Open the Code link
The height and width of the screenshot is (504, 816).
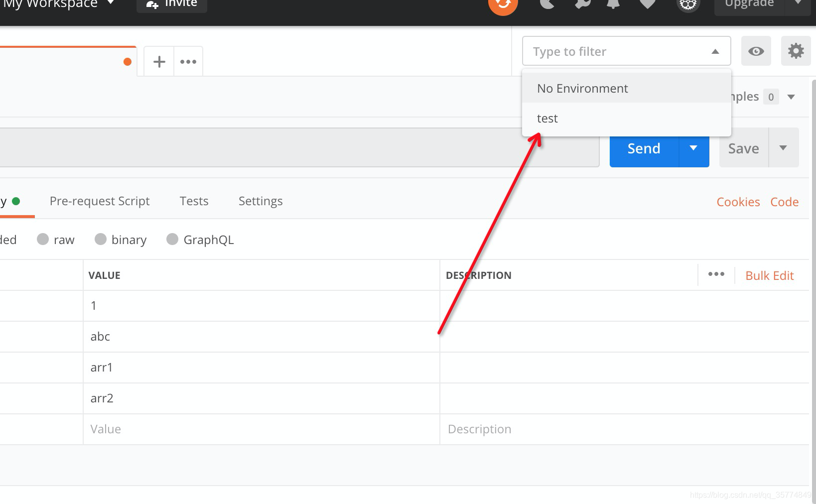(x=784, y=202)
